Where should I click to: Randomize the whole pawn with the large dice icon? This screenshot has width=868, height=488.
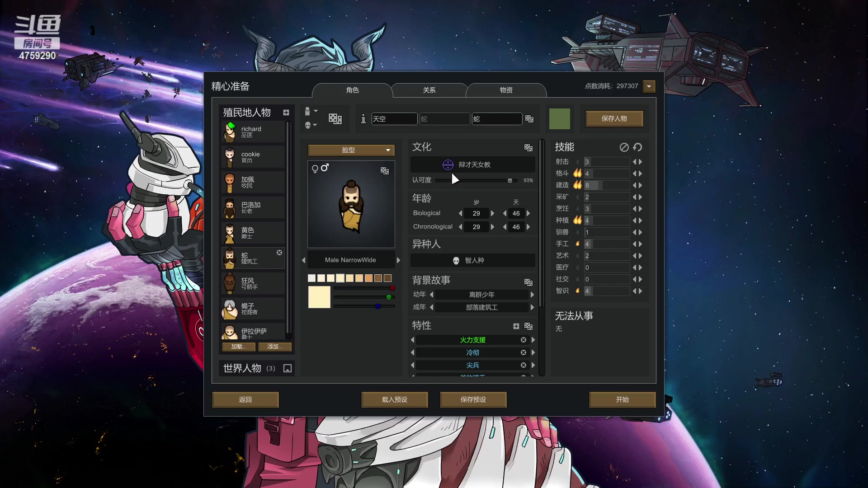(x=335, y=118)
